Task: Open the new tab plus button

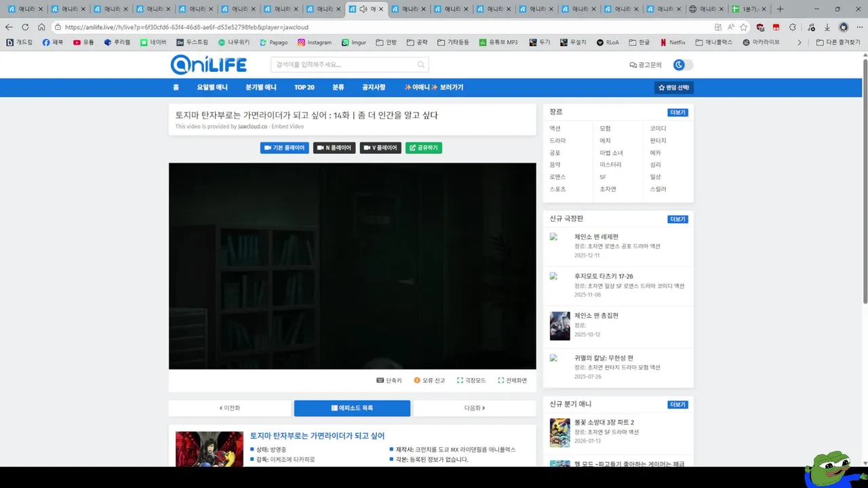Action: point(780,9)
